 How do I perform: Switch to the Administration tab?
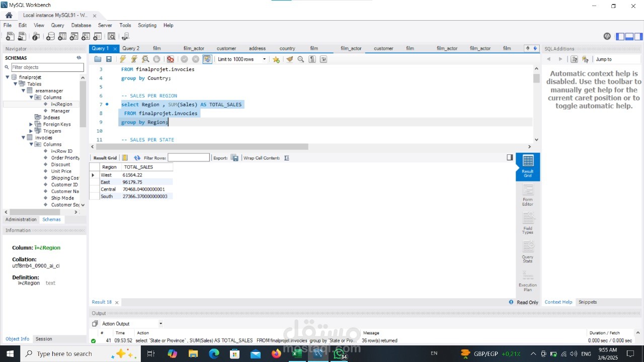click(x=21, y=219)
